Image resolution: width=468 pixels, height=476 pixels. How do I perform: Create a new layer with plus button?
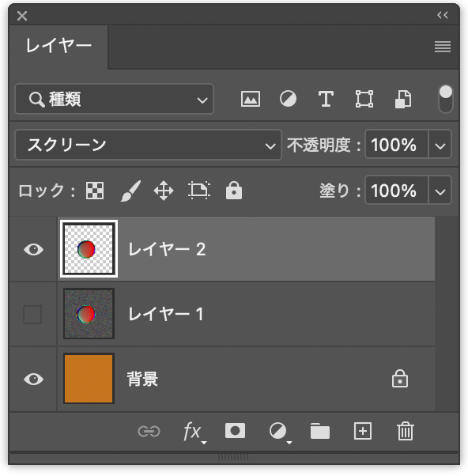pyautogui.click(x=363, y=431)
